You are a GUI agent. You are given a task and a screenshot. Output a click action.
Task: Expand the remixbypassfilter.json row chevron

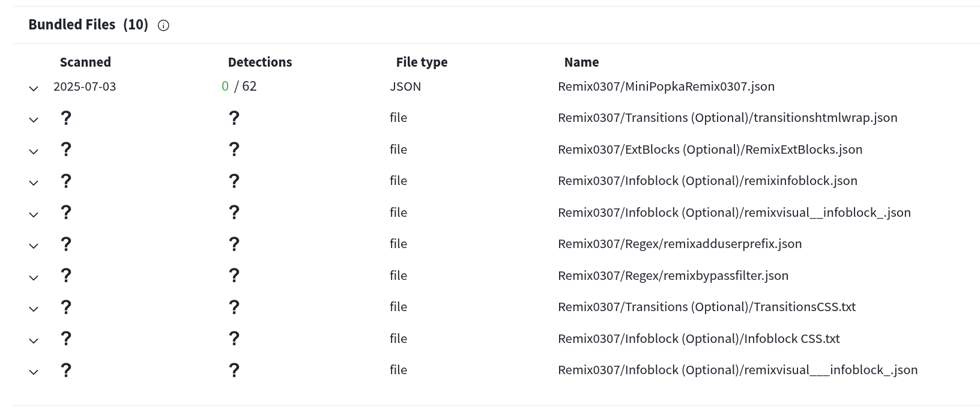click(34, 277)
